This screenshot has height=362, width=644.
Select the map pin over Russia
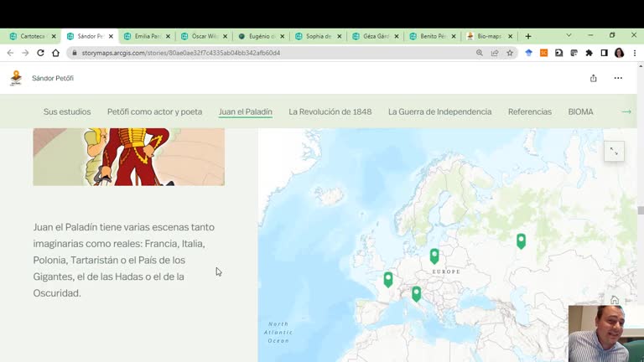522,240
